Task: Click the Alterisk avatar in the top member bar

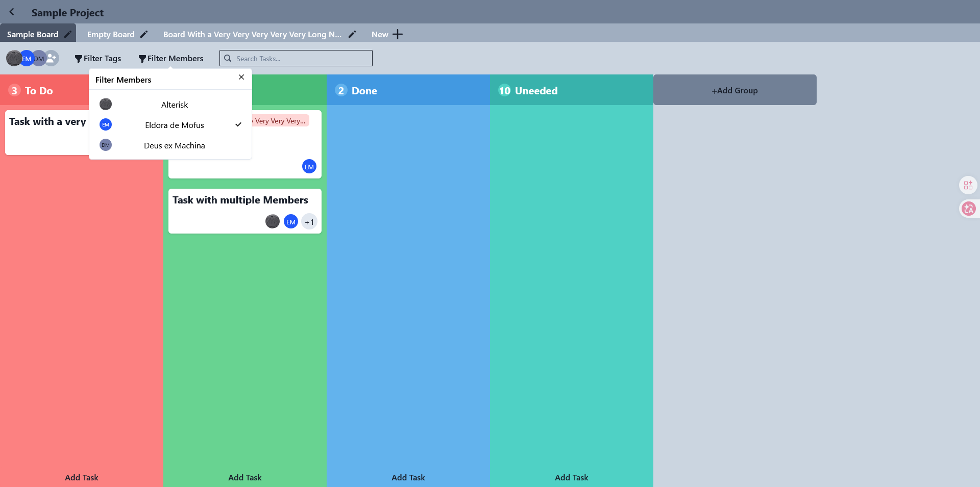Action: click(x=14, y=58)
